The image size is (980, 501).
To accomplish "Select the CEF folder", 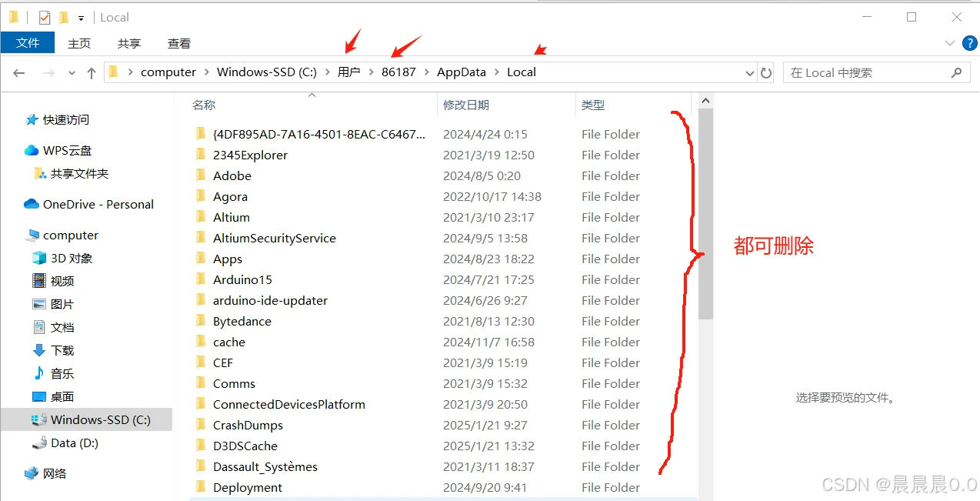I will [223, 362].
